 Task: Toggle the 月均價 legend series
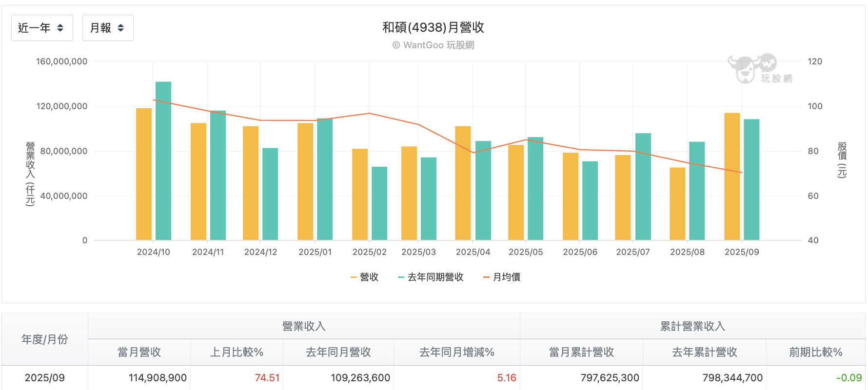pos(502,277)
